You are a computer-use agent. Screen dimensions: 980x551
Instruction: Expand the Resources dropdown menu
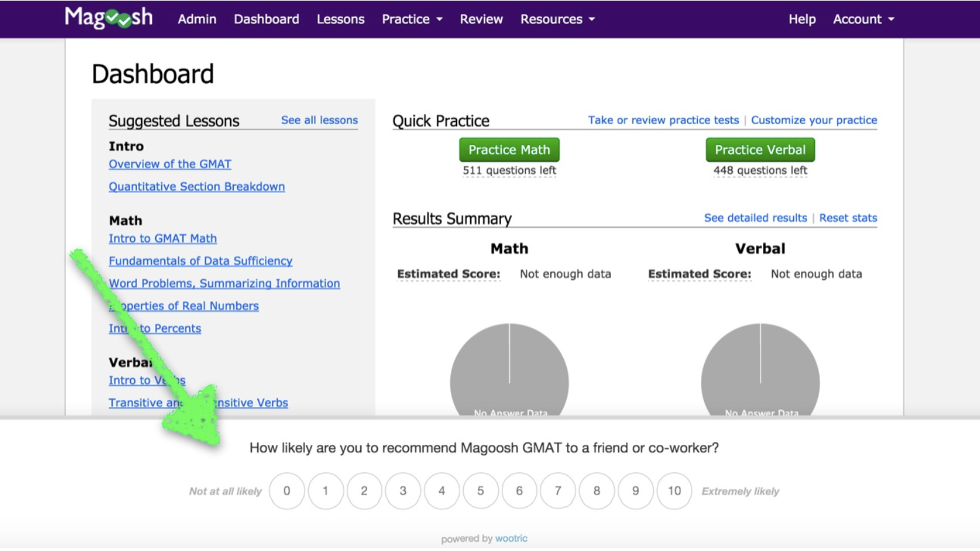(x=558, y=19)
